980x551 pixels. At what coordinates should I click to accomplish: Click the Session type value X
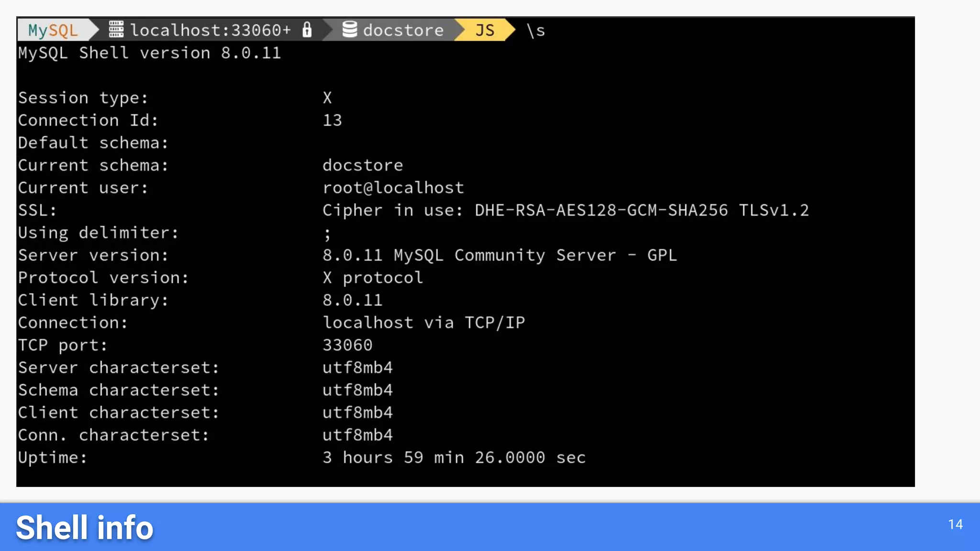coord(327,98)
